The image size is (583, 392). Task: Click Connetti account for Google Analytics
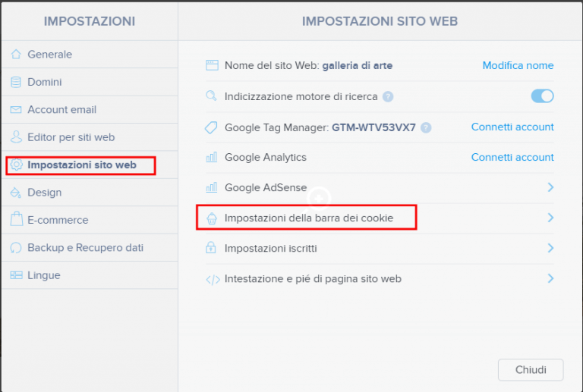(512, 158)
